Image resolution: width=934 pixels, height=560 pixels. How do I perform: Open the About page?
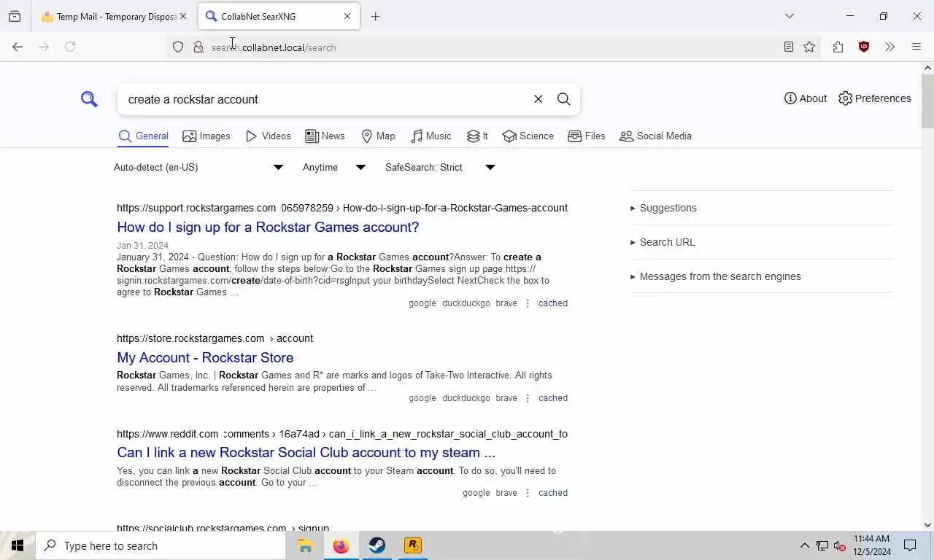pyautogui.click(x=806, y=98)
